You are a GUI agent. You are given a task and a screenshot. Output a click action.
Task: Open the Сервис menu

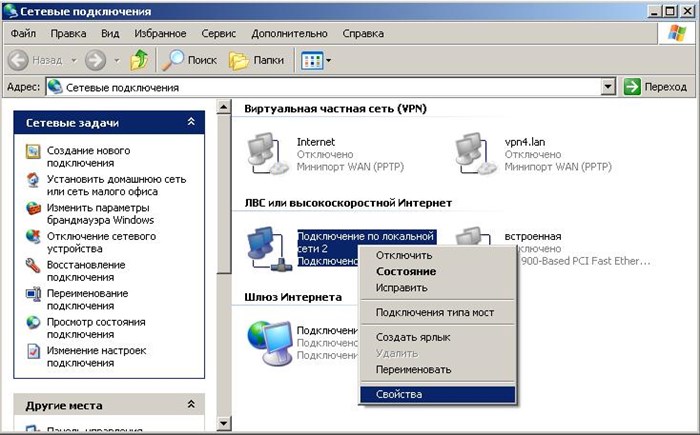(218, 33)
